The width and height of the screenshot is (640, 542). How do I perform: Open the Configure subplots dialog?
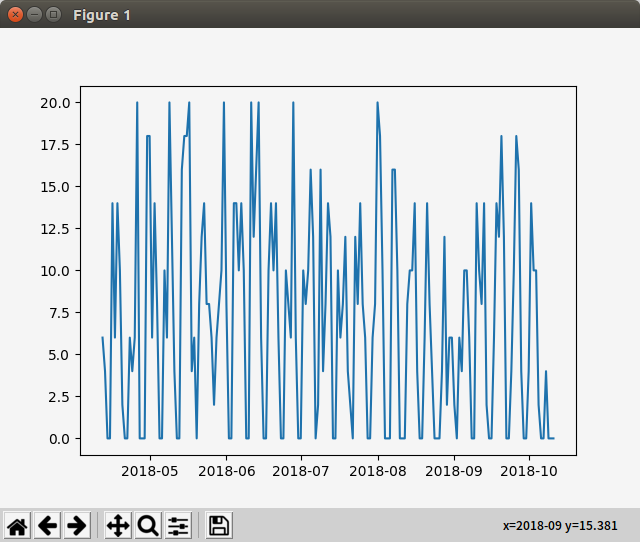point(178,525)
